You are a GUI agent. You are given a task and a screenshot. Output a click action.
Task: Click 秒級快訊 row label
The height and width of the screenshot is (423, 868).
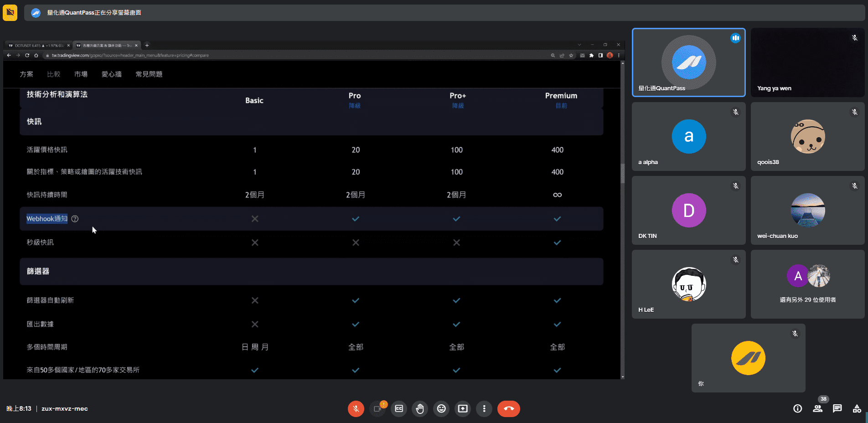pyautogui.click(x=40, y=242)
